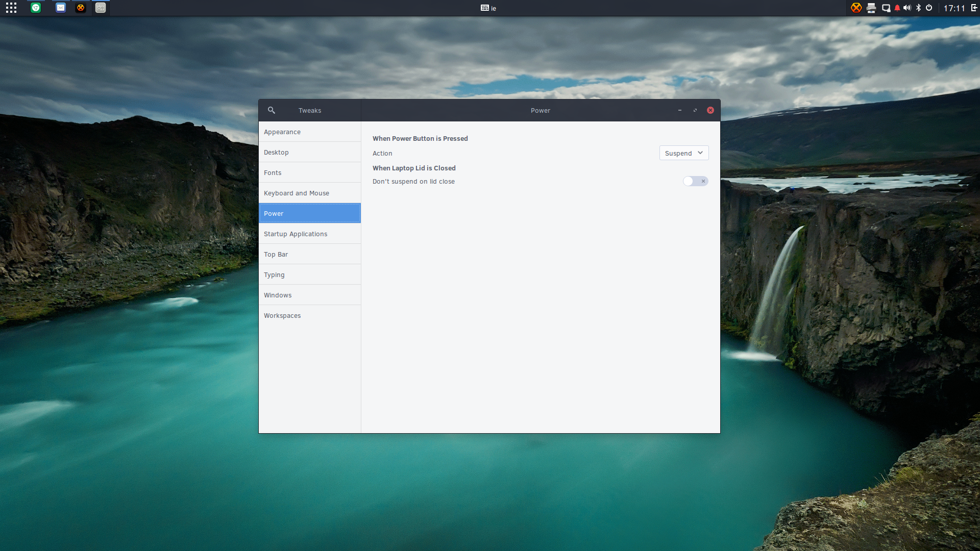980x551 pixels.
Task: Open the applications grid menu
Action: [x=11, y=8]
